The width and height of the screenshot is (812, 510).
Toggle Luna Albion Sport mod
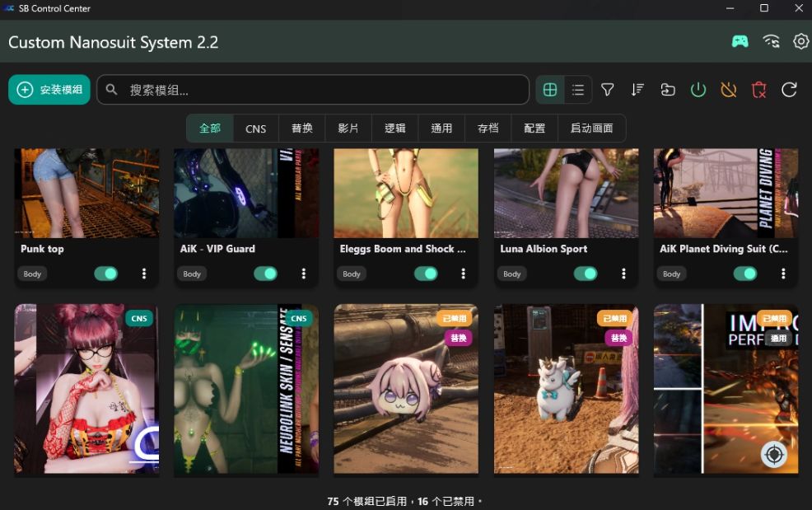point(586,274)
